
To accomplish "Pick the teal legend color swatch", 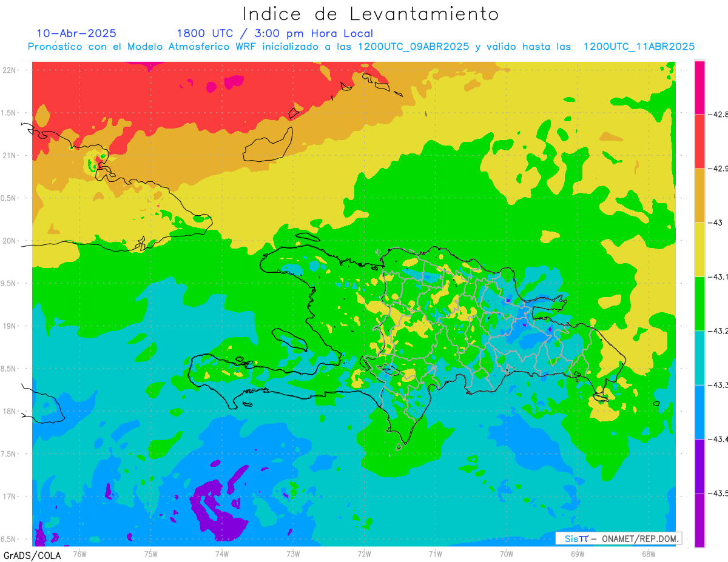I will pos(699,358).
